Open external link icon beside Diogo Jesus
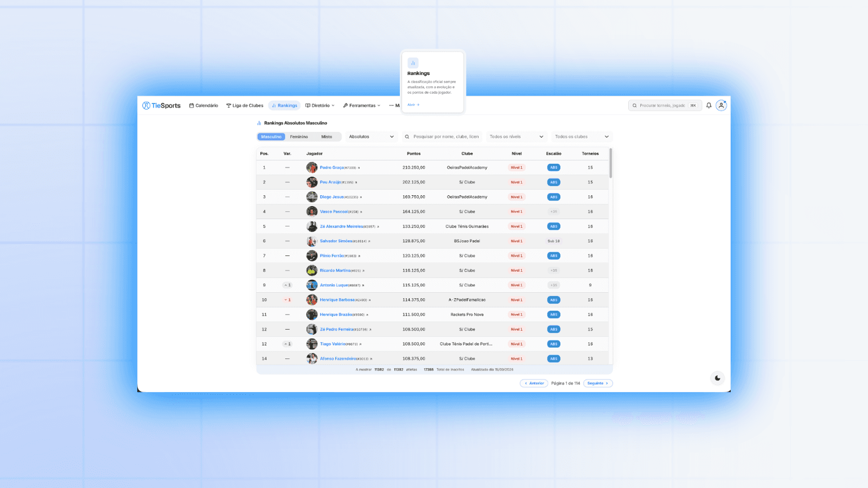 click(361, 197)
